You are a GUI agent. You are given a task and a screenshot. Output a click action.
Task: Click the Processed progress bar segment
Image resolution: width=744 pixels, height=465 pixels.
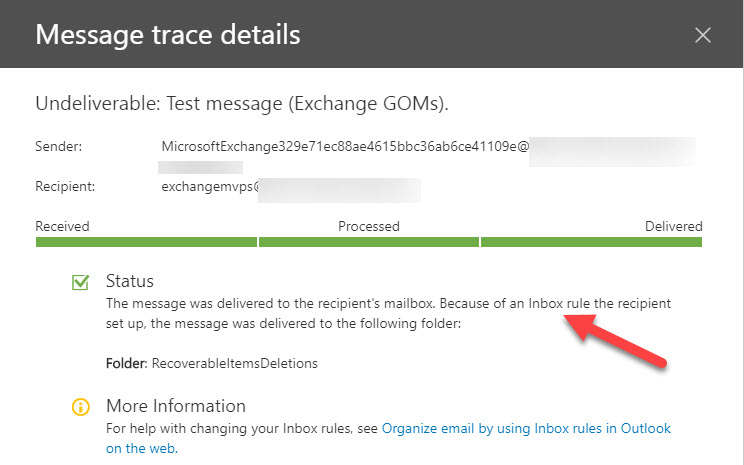click(x=368, y=241)
